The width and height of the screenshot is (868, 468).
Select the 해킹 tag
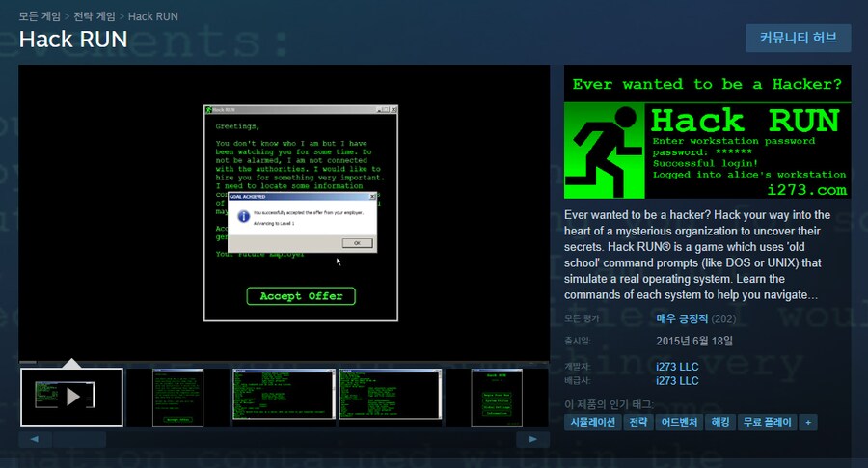720,422
